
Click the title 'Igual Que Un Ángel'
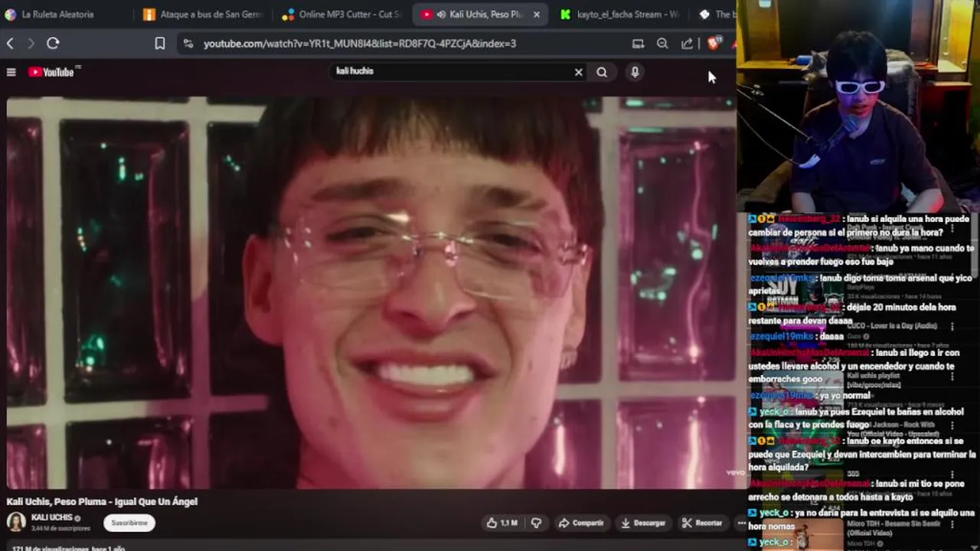pos(155,501)
